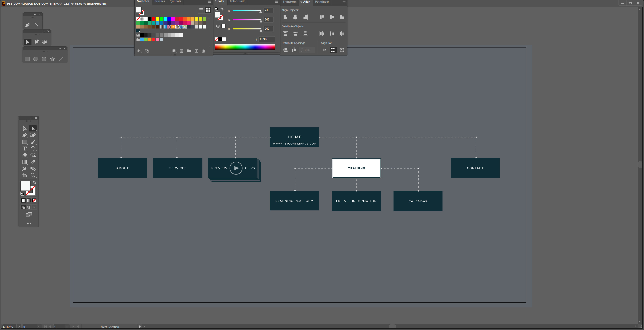Click Vertical Align Top icon
This screenshot has width=644, height=330.
[322, 17]
